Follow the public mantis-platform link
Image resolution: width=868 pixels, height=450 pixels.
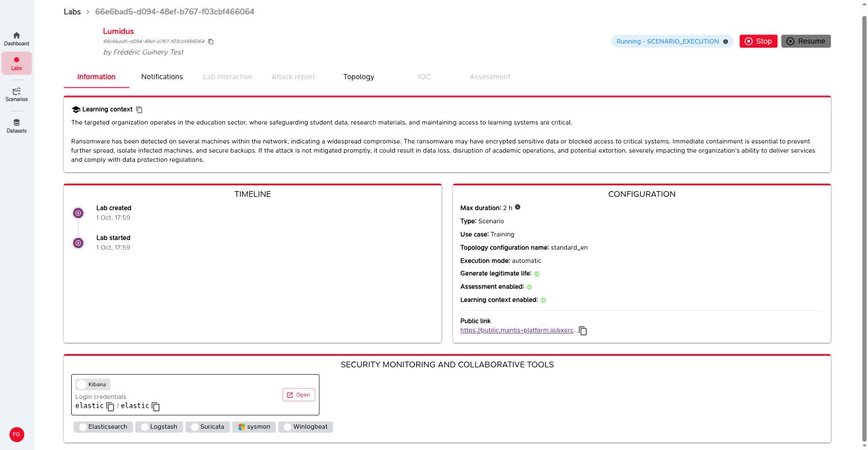point(518,331)
